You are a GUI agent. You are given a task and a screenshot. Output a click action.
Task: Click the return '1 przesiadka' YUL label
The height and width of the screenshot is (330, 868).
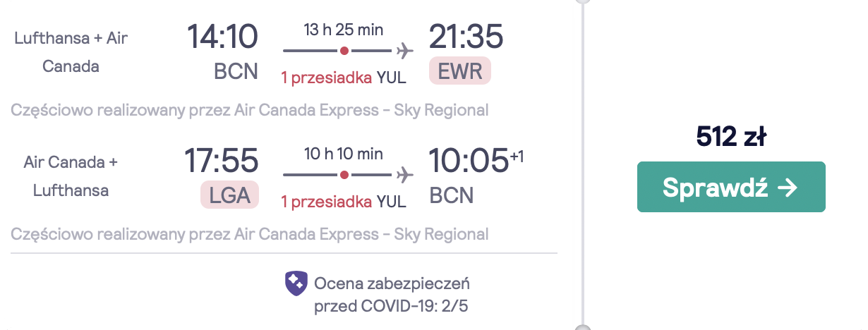click(x=344, y=201)
